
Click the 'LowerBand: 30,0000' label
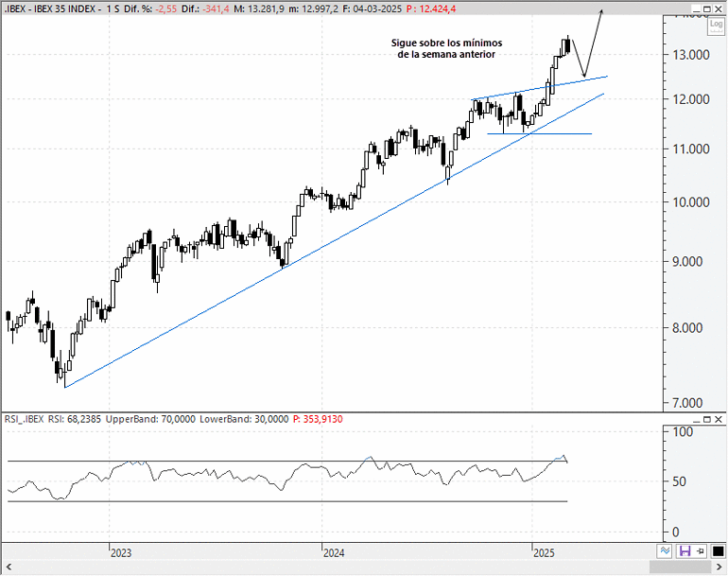click(244, 419)
